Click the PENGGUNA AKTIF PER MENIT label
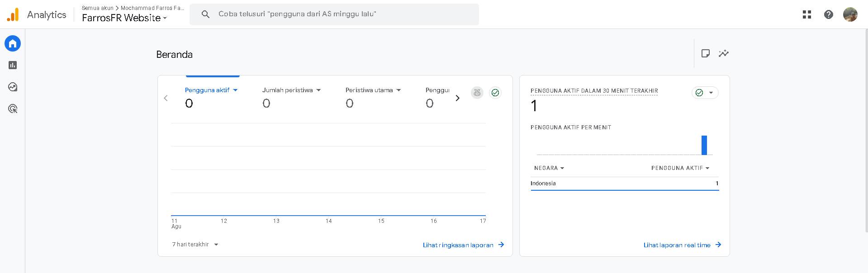The height and width of the screenshot is (273, 868). (x=571, y=127)
